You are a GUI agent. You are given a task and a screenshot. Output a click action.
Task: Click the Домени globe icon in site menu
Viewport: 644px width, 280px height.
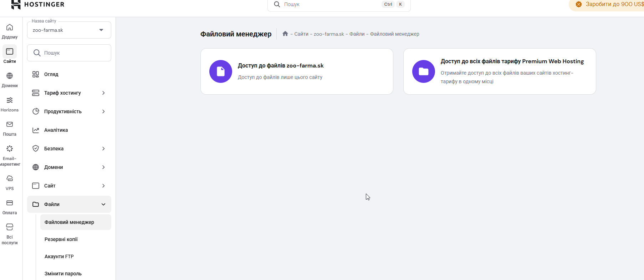coord(36,167)
